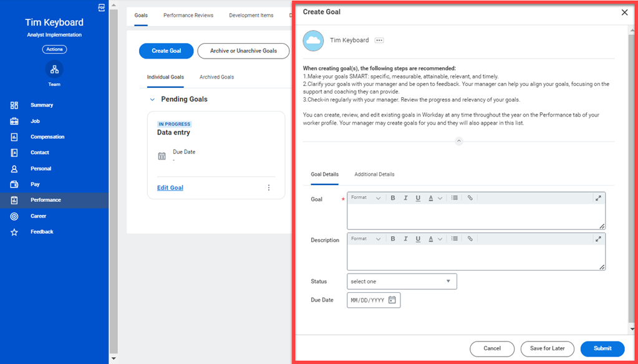Viewport: 638px width, 364px height.
Task: Open font color picker in Goal editor
Action: [x=435, y=198]
